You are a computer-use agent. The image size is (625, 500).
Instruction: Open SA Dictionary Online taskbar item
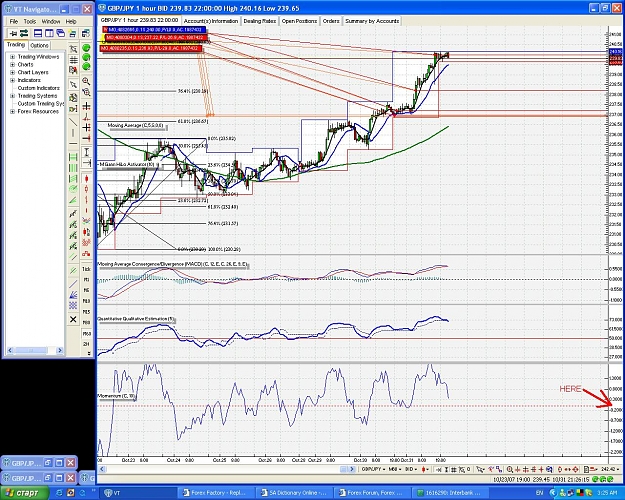(x=294, y=493)
